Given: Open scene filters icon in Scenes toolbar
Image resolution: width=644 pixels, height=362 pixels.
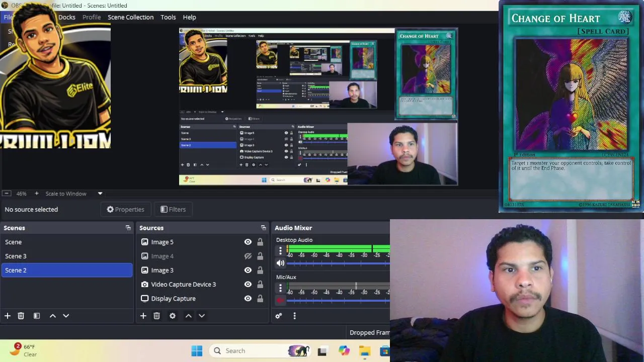Looking at the screenshot, I should tap(36, 316).
